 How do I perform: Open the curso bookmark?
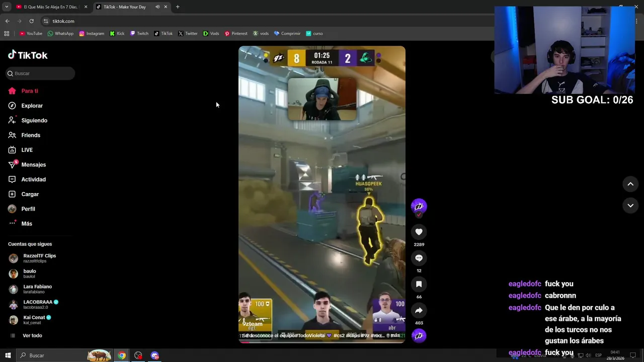314,34
